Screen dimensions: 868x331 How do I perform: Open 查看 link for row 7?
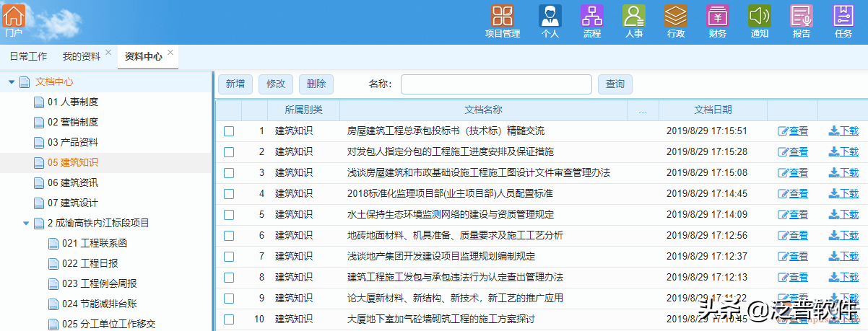[793, 257]
